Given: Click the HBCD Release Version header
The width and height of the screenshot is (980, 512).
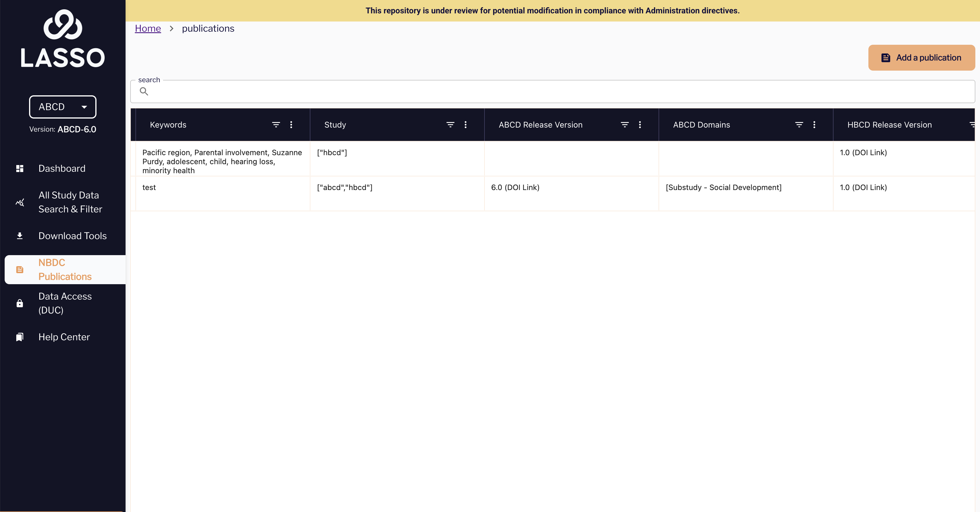Looking at the screenshot, I should [889, 125].
